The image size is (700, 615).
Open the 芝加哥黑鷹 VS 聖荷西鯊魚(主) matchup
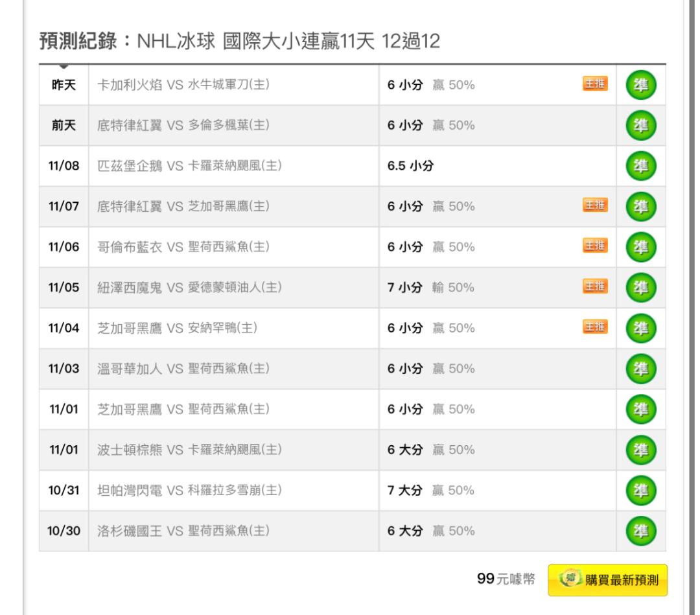pos(183,410)
